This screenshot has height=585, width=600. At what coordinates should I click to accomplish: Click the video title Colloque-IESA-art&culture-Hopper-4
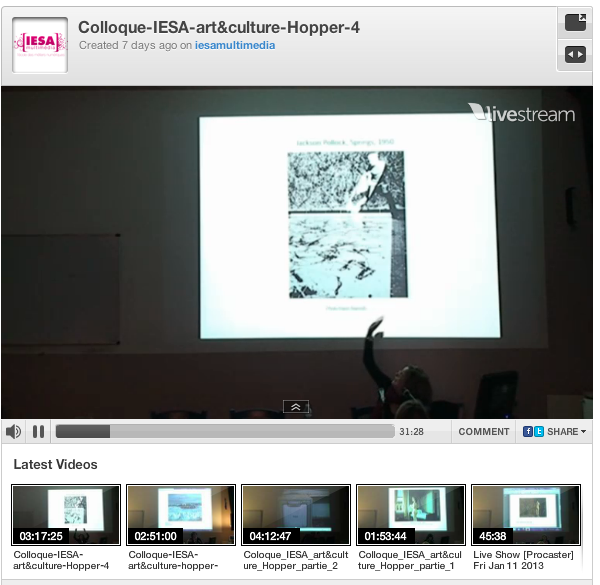coord(219,27)
